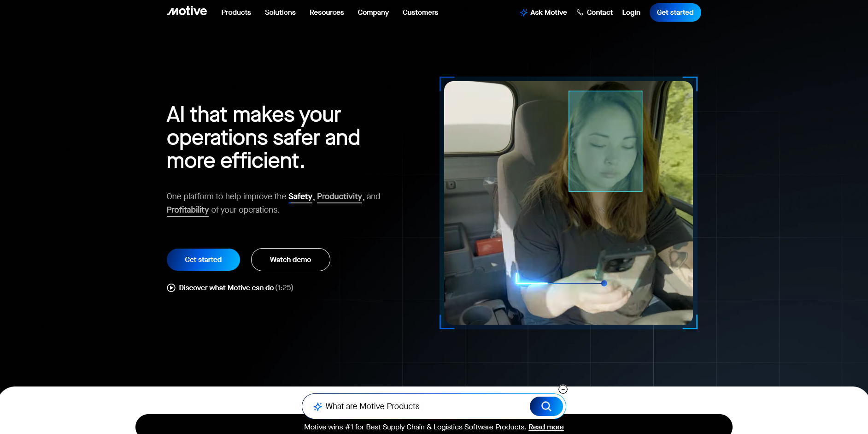Click the Ask Motive sparkle icon

click(524, 12)
